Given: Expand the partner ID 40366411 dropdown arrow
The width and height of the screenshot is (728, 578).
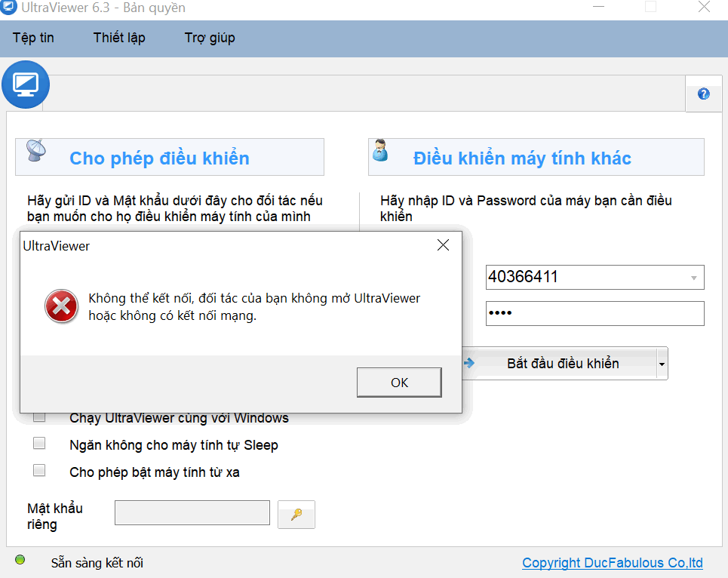Looking at the screenshot, I should point(693,278).
